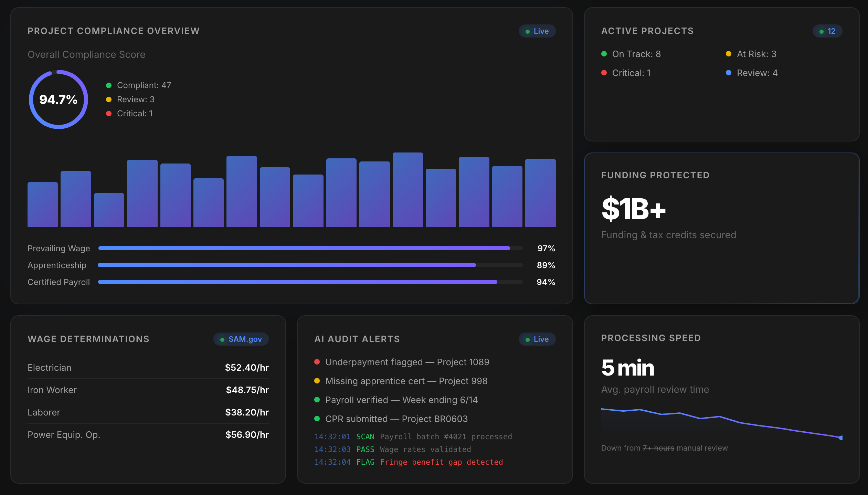This screenshot has height=495, width=868.
Task: Click the $52.40/hr rate value
Action: (x=247, y=368)
